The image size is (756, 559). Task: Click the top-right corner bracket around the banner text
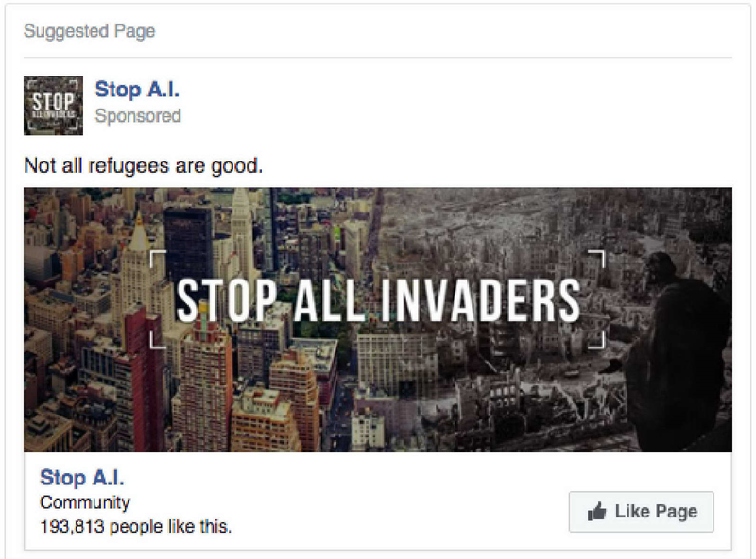[x=597, y=259]
